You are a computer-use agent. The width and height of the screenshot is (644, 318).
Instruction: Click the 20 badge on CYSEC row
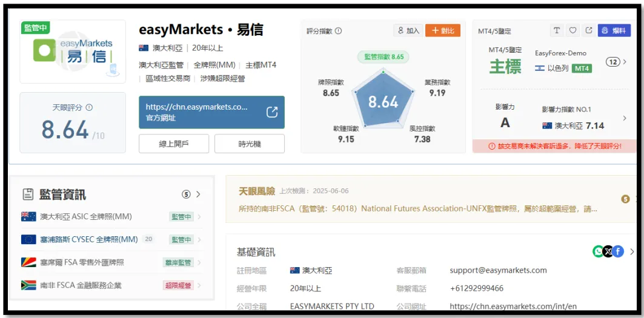(148, 239)
